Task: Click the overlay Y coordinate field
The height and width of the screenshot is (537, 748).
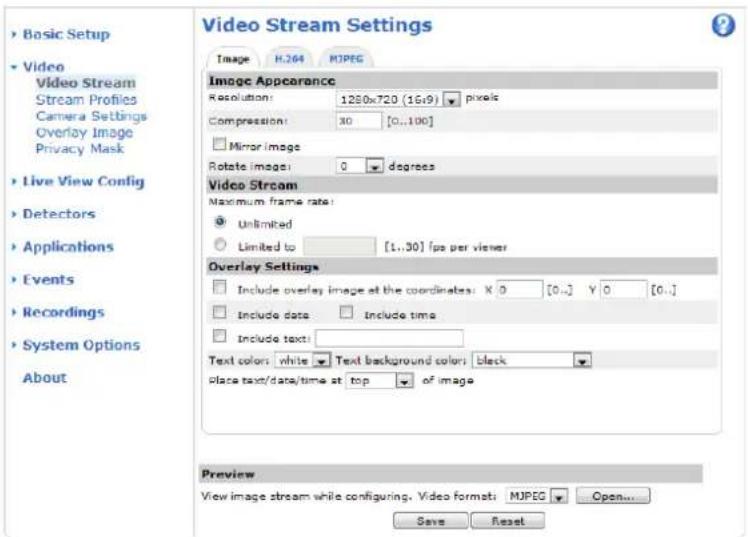Action: [623, 289]
